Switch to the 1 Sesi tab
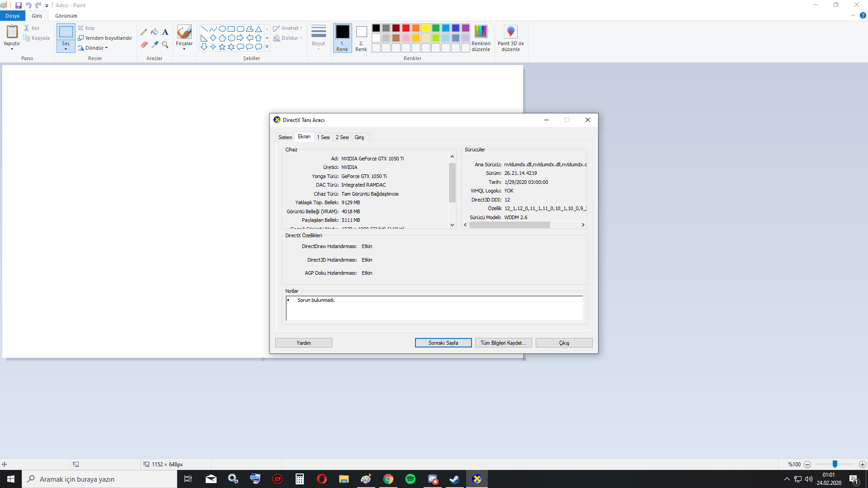The height and width of the screenshot is (488, 868). (x=323, y=137)
